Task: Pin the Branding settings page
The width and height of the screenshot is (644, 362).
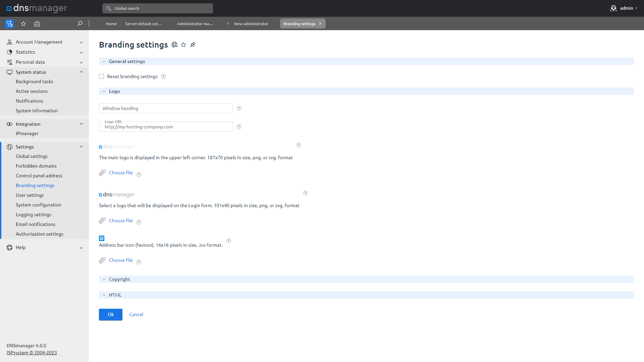Action: tap(193, 45)
